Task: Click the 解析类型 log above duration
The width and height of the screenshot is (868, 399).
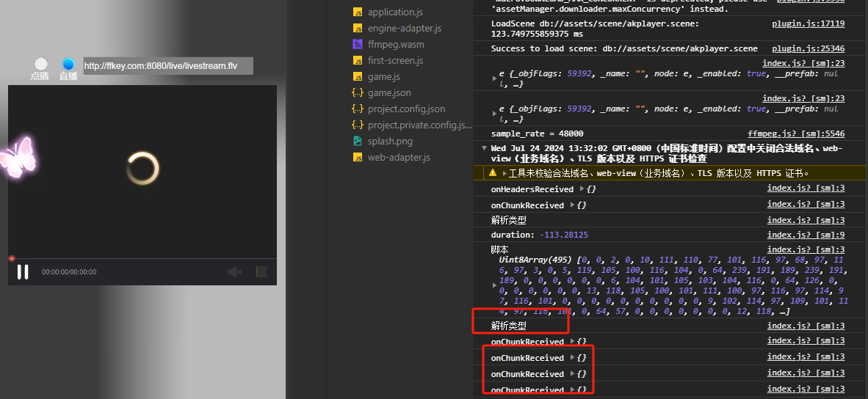Action: pos(509,220)
